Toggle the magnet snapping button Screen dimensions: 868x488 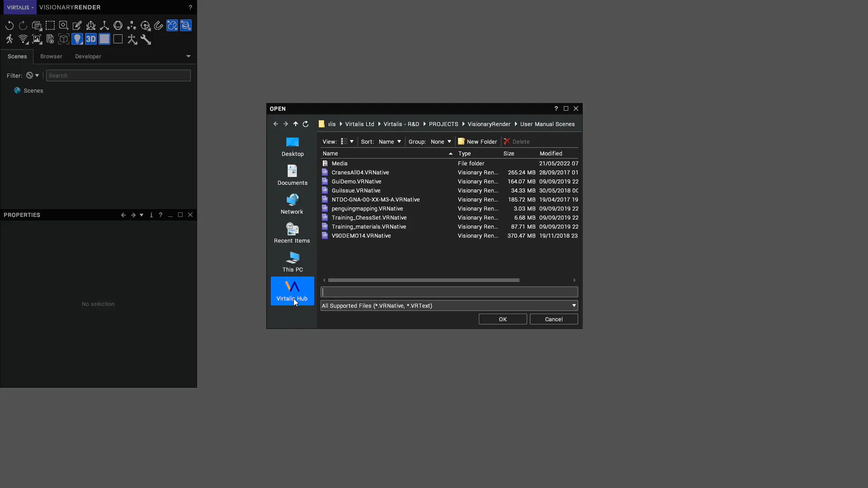(x=159, y=26)
